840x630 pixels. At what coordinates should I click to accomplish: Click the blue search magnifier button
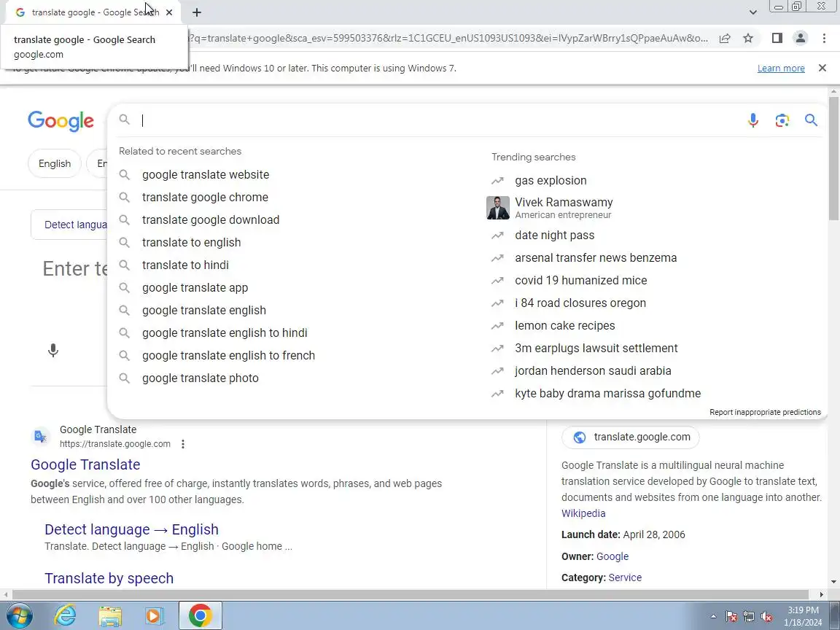(811, 120)
